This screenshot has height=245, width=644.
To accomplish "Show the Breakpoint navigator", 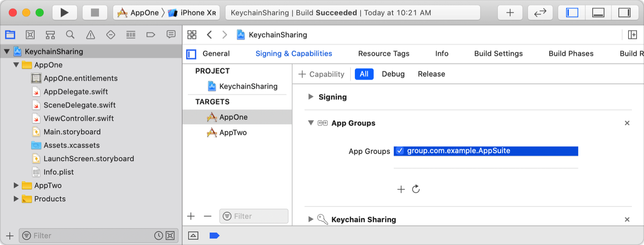I will click(x=151, y=35).
